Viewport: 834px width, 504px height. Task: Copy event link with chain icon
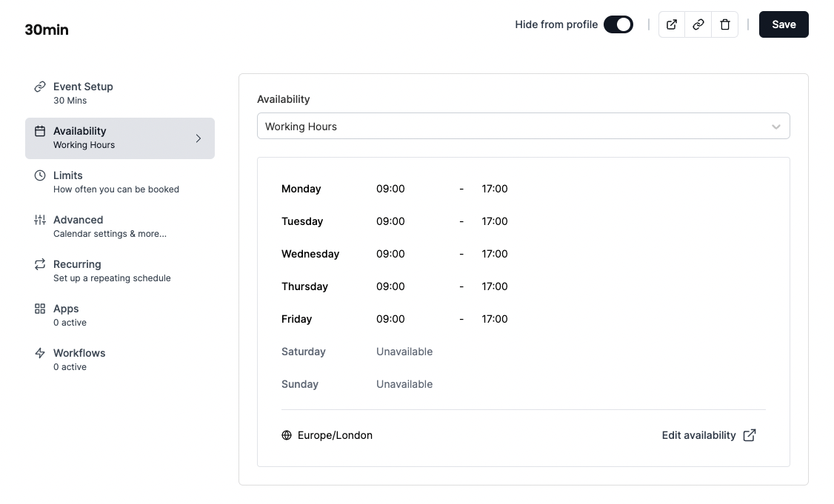pyautogui.click(x=698, y=24)
